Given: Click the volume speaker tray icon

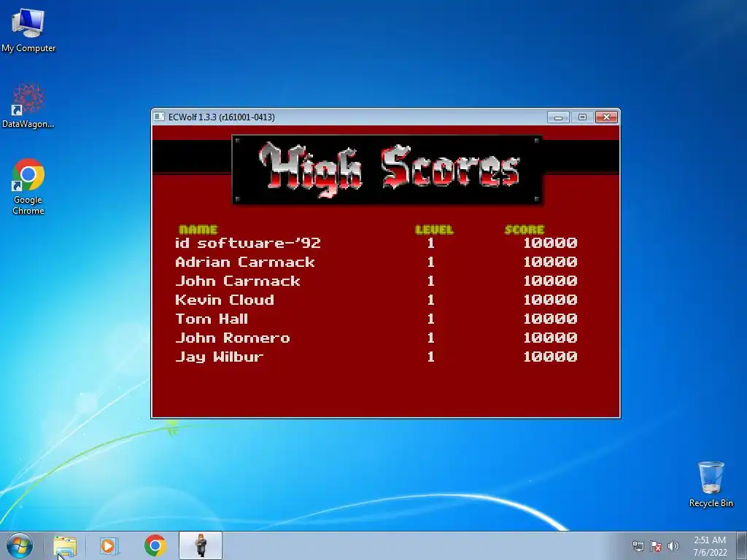Looking at the screenshot, I should [x=673, y=546].
